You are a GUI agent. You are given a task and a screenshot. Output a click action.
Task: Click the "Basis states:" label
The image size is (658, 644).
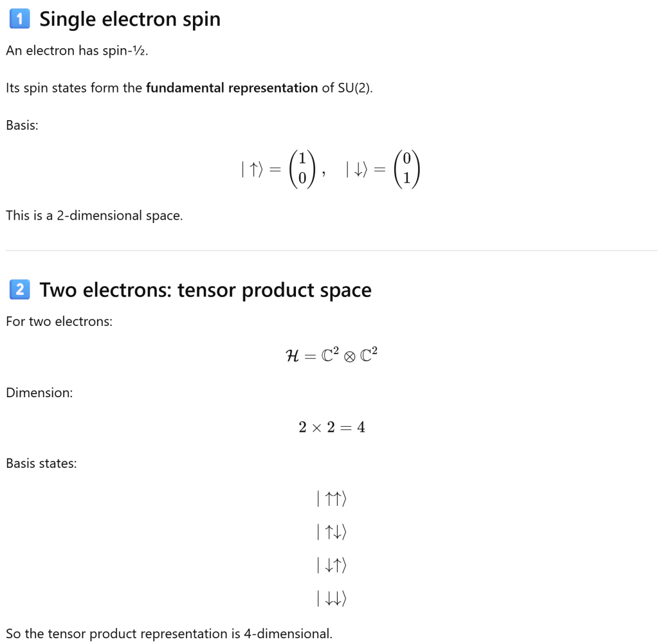(41, 463)
